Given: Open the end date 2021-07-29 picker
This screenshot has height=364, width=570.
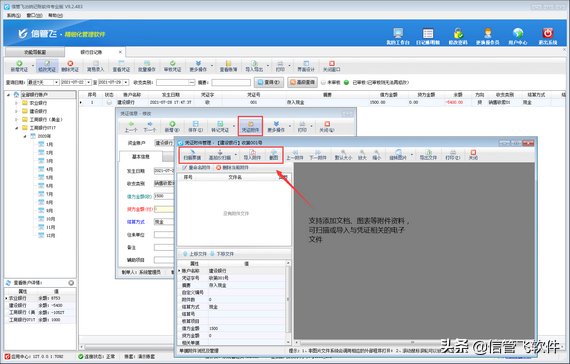Looking at the screenshot, I should [x=126, y=83].
